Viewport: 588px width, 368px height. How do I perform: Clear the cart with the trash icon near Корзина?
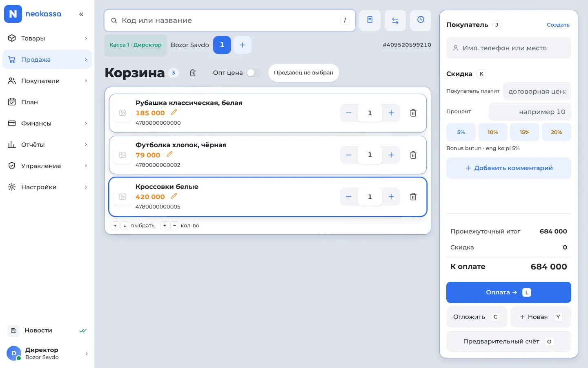click(x=193, y=73)
